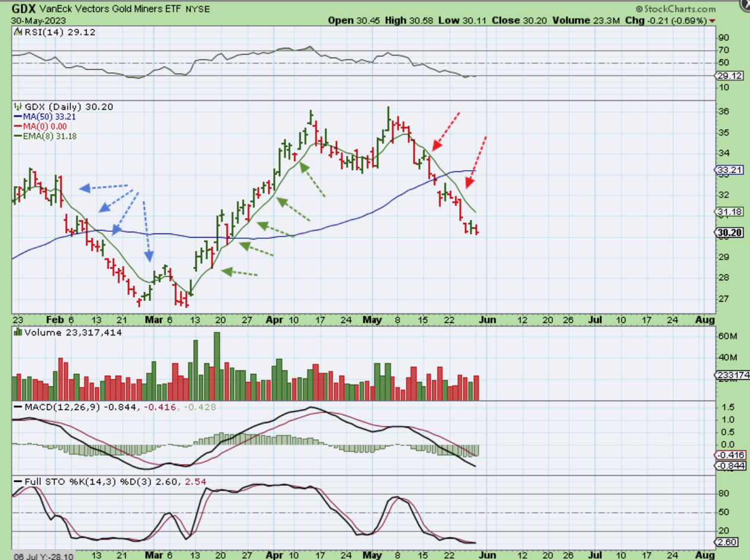Click the 27 label on the price axis
The width and height of the screenshot is (750, 560).
[x=724, y=299]
